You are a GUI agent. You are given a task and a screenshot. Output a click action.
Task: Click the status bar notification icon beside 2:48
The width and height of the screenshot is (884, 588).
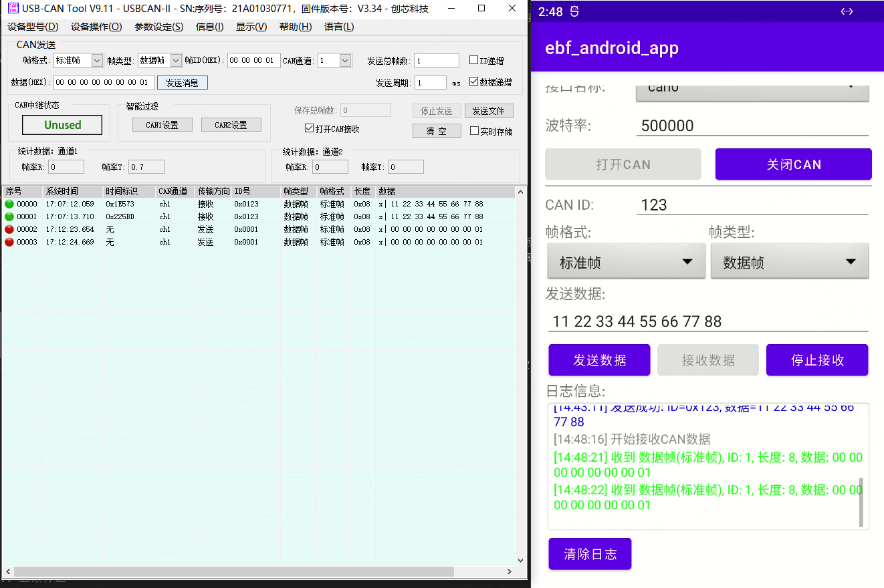tap(576, 11)
